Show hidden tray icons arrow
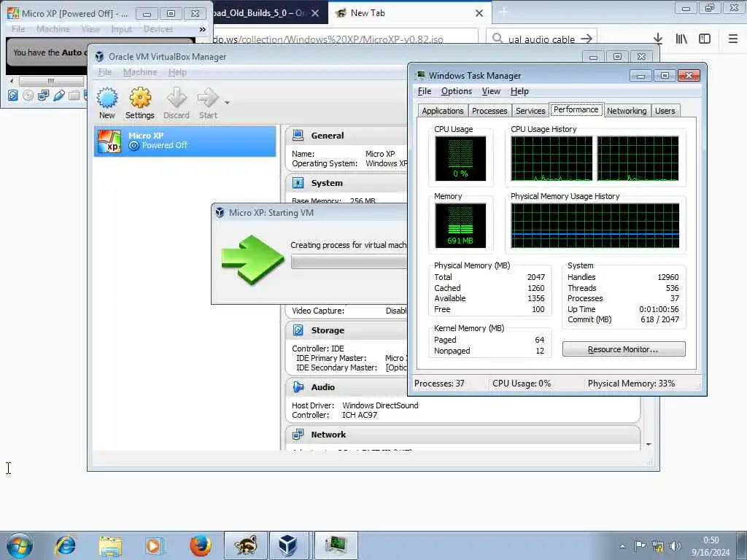This screenshot has width=747, height=560. click(x=622, y=546)
